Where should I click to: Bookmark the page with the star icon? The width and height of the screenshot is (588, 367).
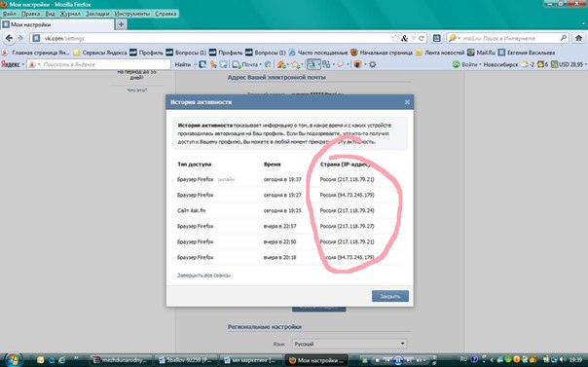[395, 38]
